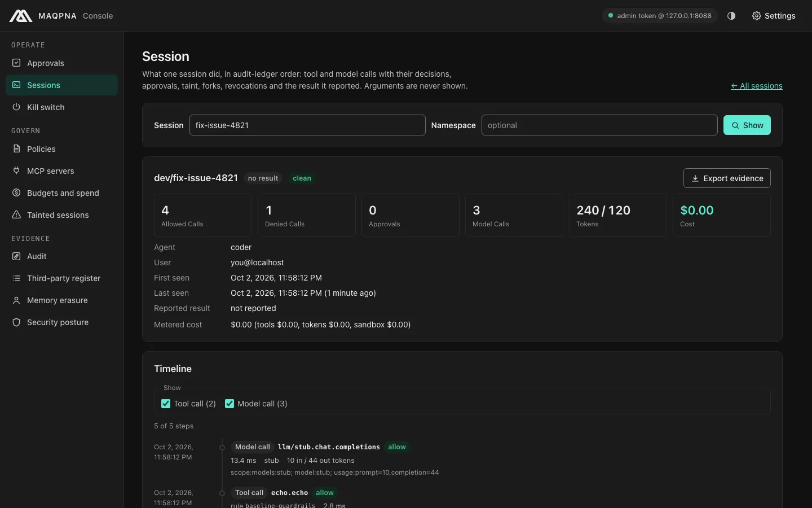Click the Third-party register list icon
This screenshot has width=812, height=508.
click(x=16, y=278)
